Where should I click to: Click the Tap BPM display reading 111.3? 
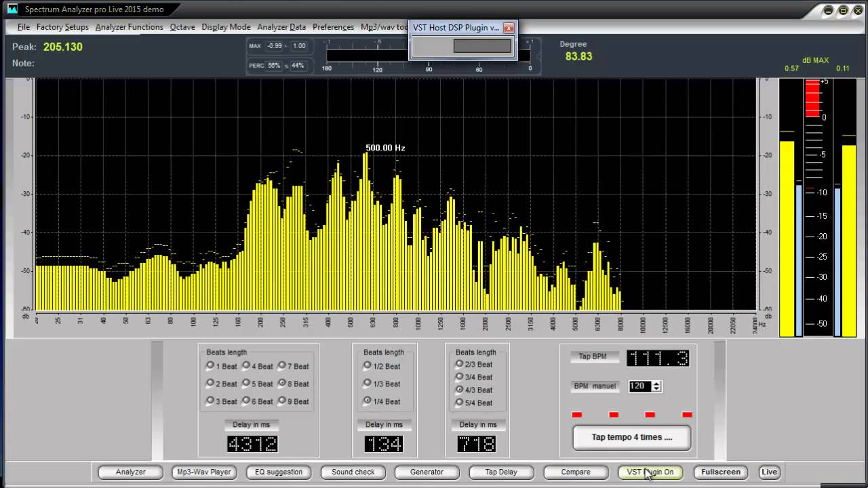pyautogui.click(x=658, y=358)
